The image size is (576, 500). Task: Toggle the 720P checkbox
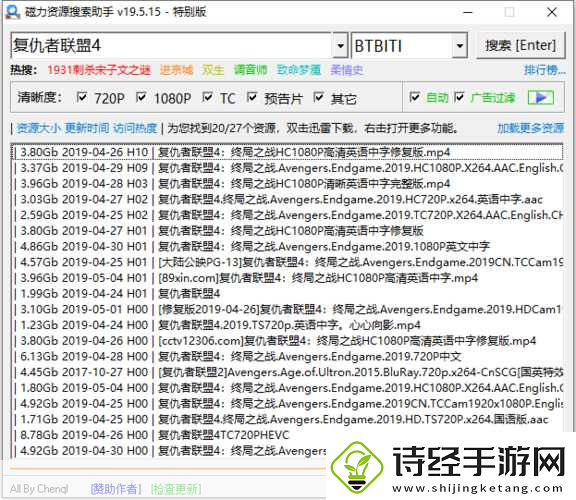(82, 97)
